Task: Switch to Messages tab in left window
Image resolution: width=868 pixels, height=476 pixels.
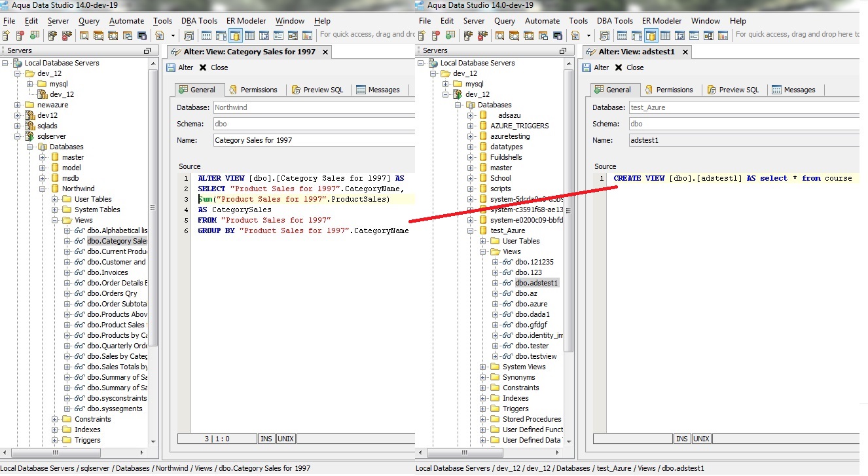Action: pos(378,90)
